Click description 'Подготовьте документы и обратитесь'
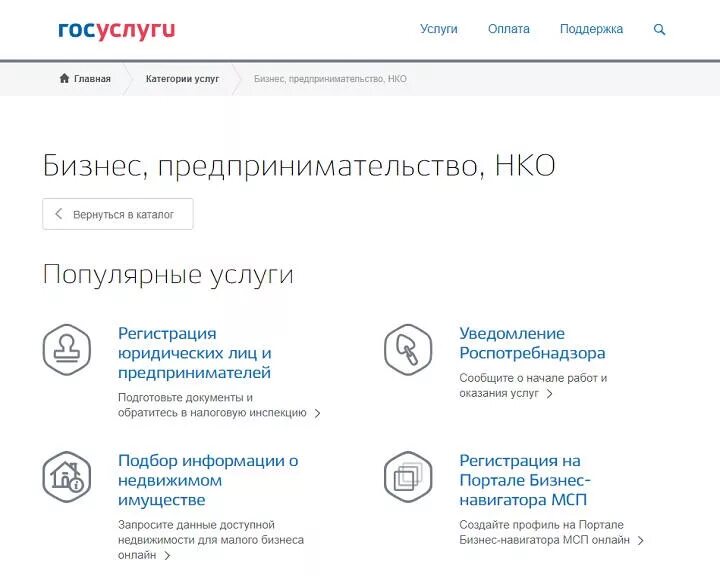The image size is (720, 576). coord(212,405)
